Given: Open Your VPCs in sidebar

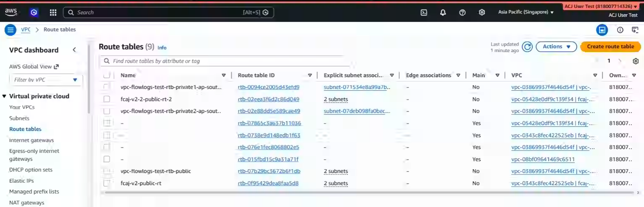Looking at the screenshot, I should pos(22,107).
